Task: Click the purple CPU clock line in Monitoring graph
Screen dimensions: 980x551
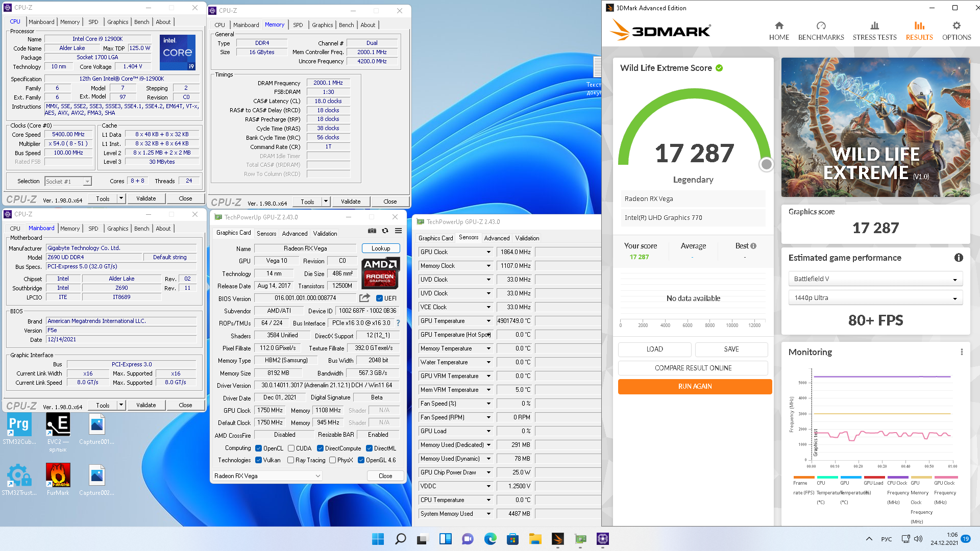Action: point(882,377)
